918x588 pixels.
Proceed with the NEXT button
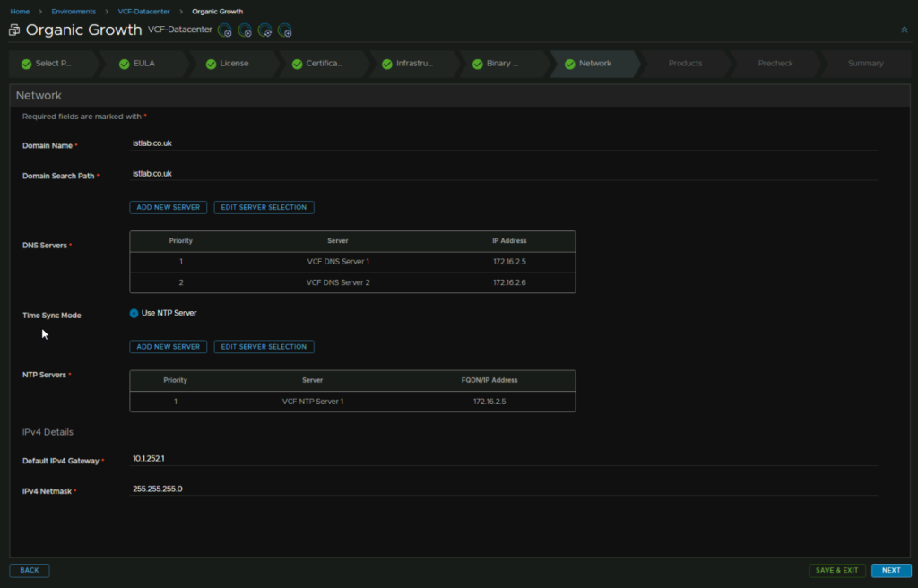891,570
